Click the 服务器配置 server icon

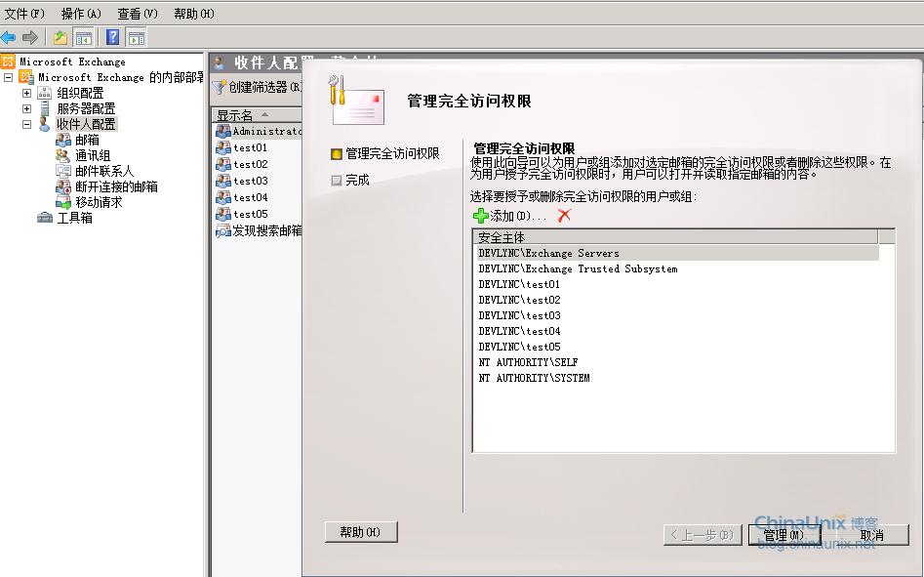click(x=45, y=108)
